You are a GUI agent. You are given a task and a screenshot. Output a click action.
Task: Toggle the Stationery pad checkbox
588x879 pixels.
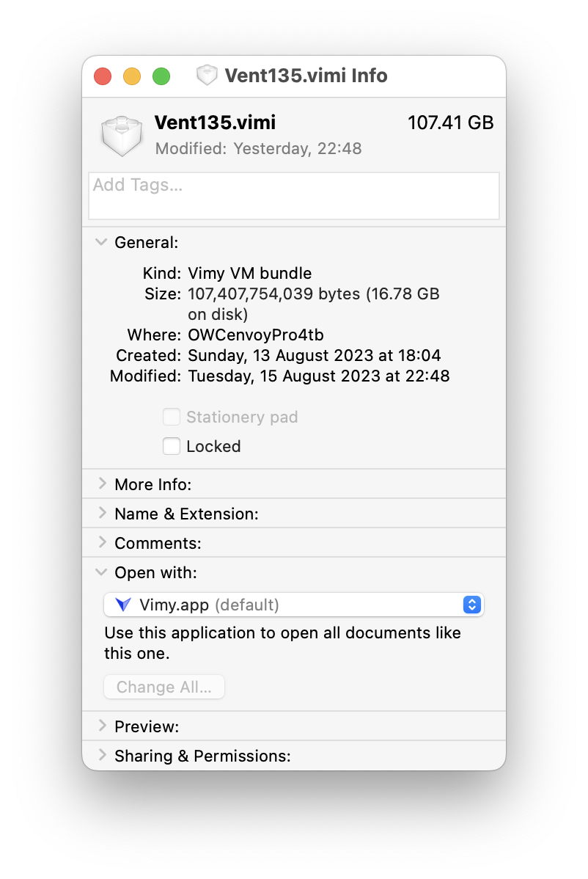pyautogui.click(x=172, y=417)
